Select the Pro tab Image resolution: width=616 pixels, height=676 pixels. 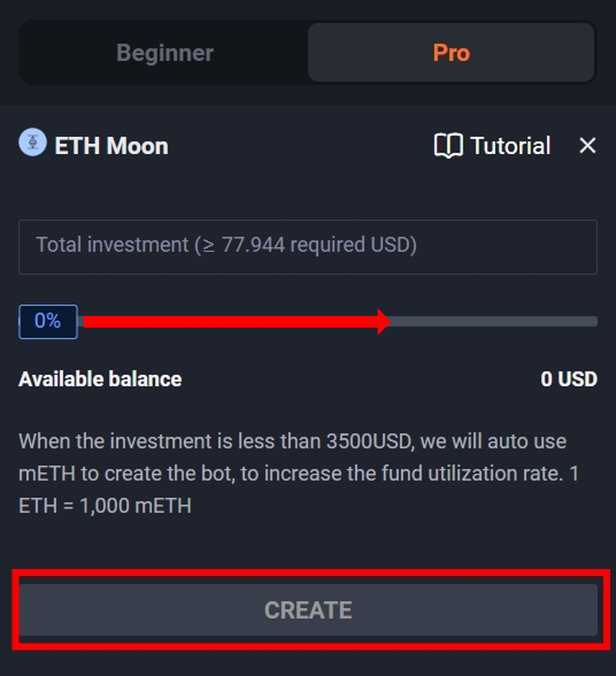451,52
